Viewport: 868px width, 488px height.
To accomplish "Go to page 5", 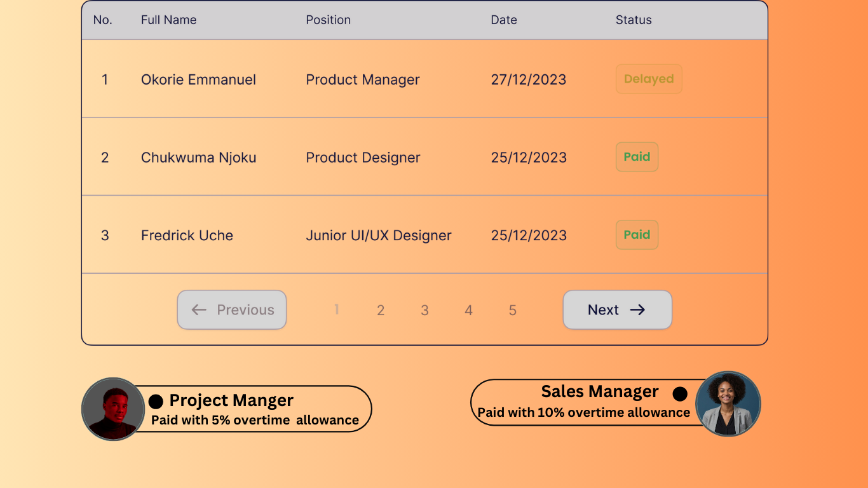I will pos(512,310).
